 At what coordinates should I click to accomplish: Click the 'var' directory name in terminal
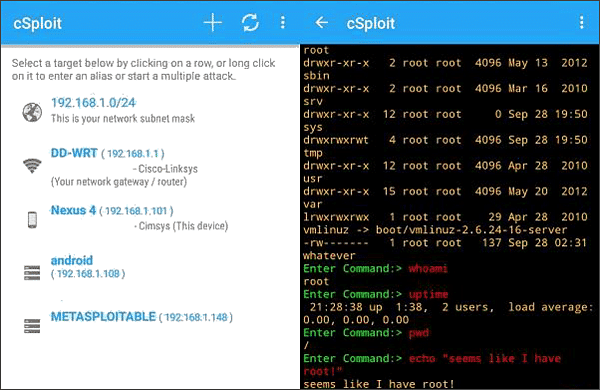coord(313,204)
